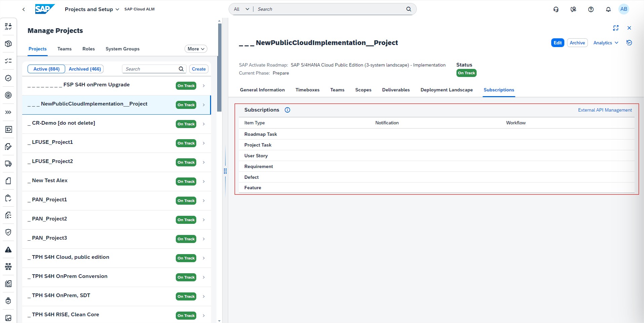Screen dimensions: 644x323
Task: Click the project list Search field
Action: [151, 69]
